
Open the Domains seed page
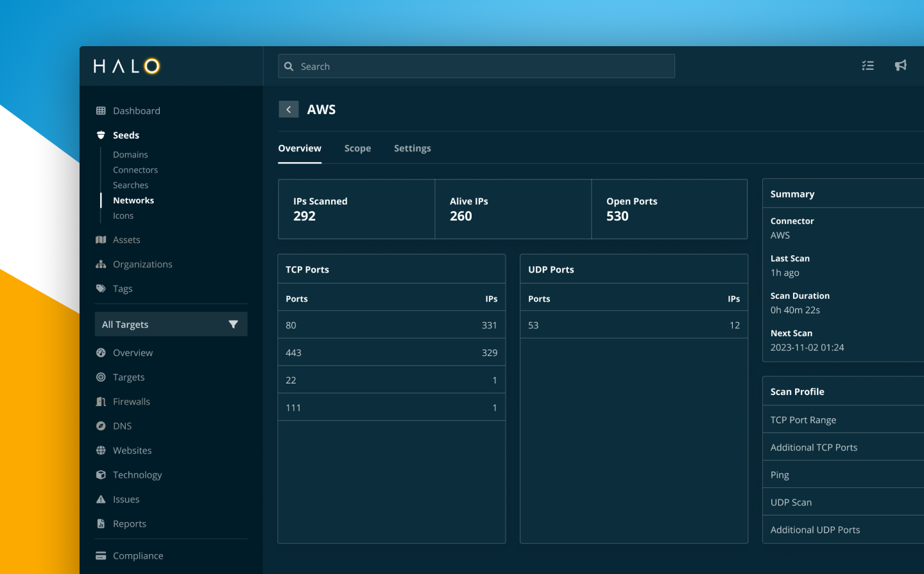[130, 154]
